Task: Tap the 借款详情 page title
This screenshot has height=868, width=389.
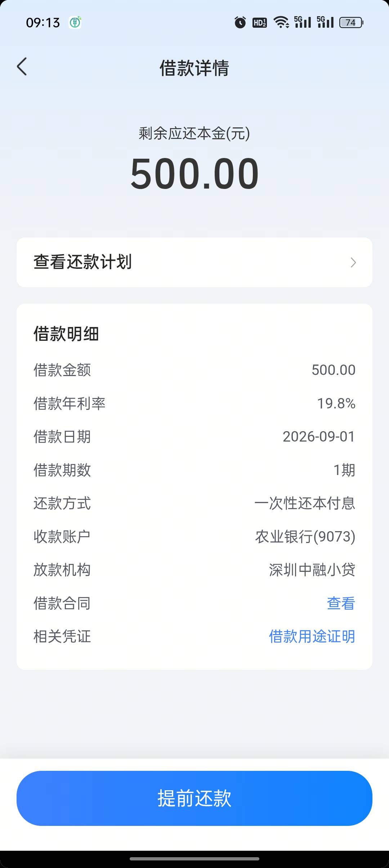Action: coord(194,68)
